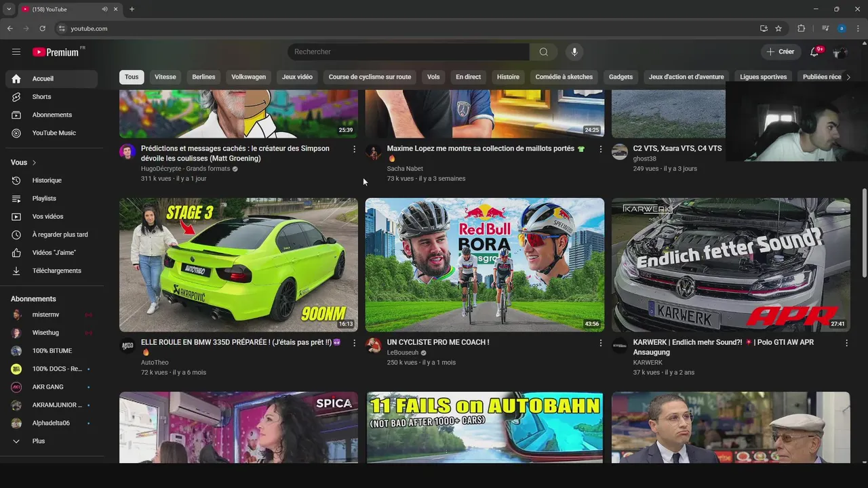Open AKR GANG subscription channel
The image size is (868, 488).
pyautogui.click(x=52, y=387)
